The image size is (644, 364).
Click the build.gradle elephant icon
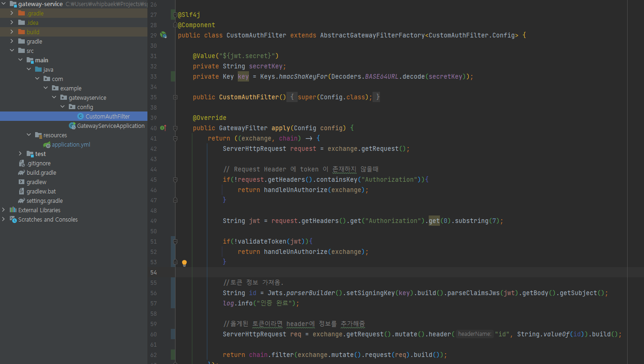(22, 172)
